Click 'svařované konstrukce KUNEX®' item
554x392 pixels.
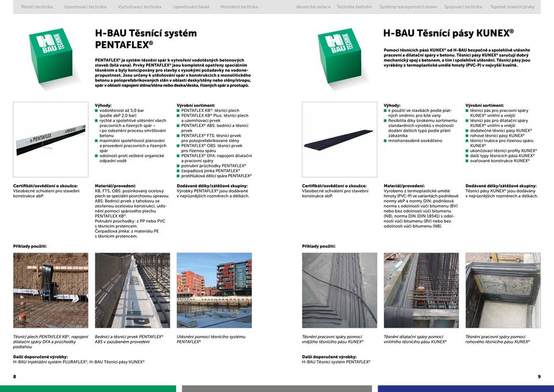point(500,161)
